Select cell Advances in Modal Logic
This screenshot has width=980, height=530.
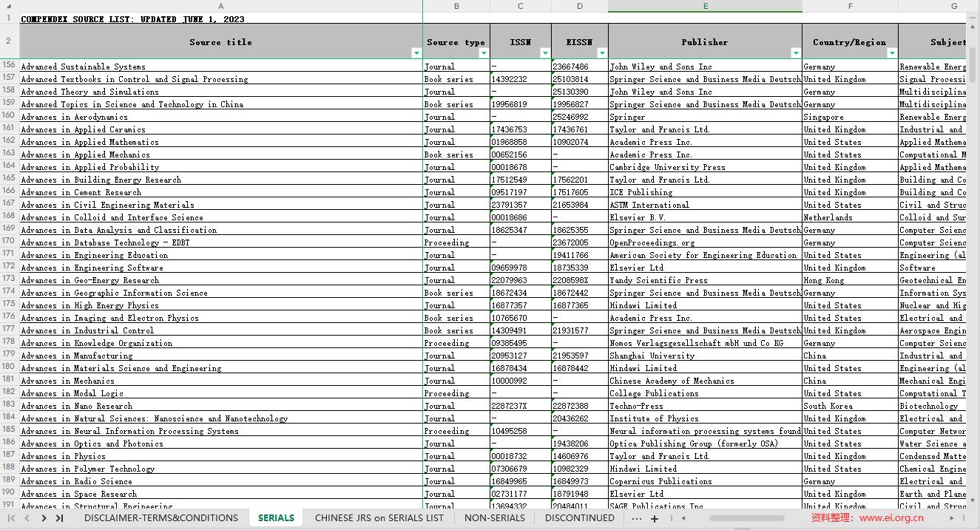221,393
